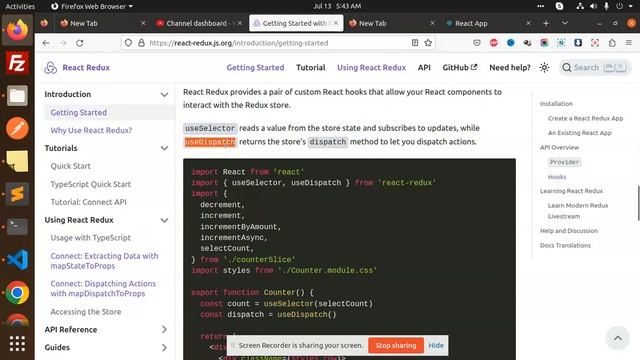640x360 pixels.
Task: Click the Skype tray icon
Action: 559,6
